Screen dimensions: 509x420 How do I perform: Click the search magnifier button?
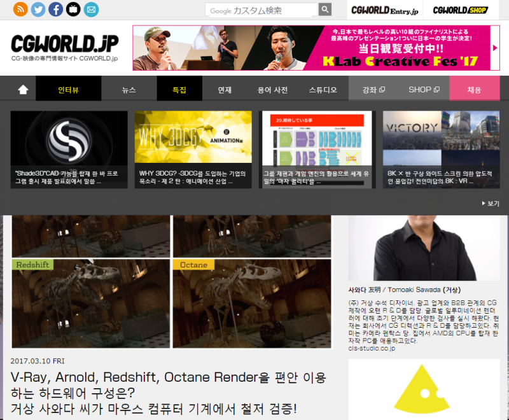pos(325,10)
